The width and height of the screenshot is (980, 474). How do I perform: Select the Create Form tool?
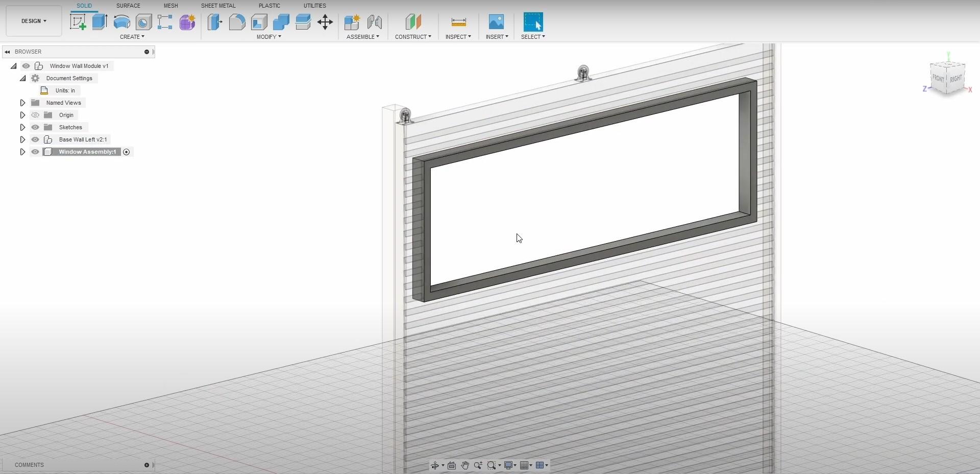tap(187, 22)
